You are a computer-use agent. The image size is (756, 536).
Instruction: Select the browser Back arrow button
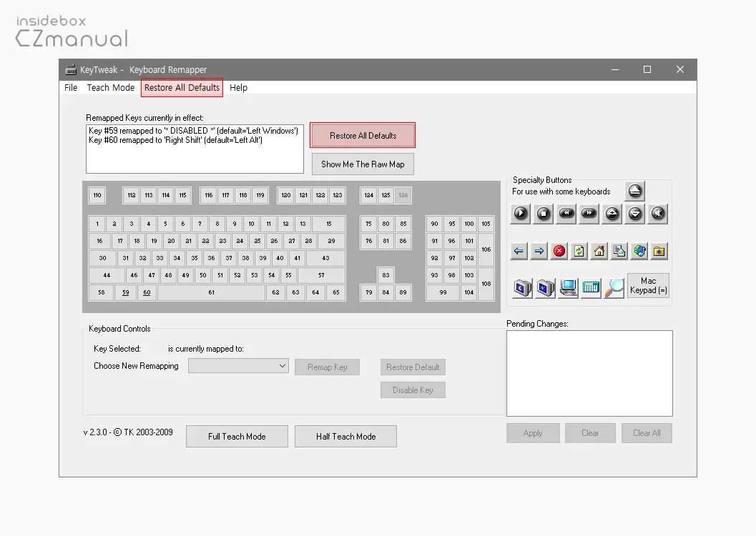(519, 251)
